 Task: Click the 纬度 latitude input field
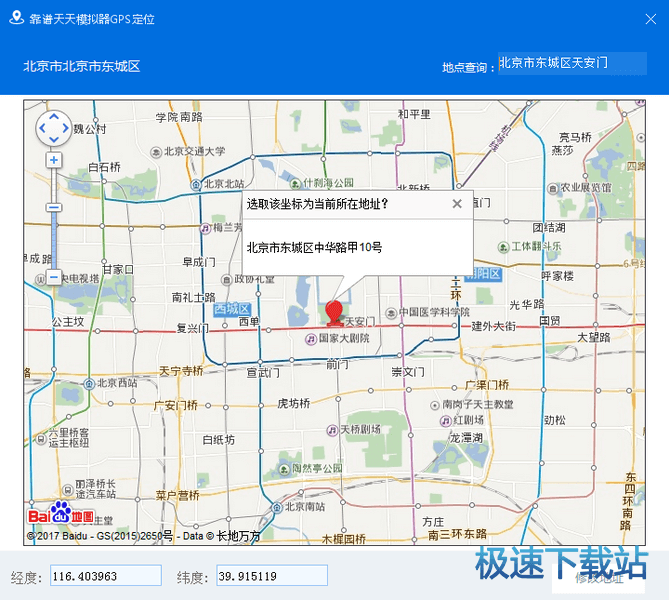(x=272, y=575)
